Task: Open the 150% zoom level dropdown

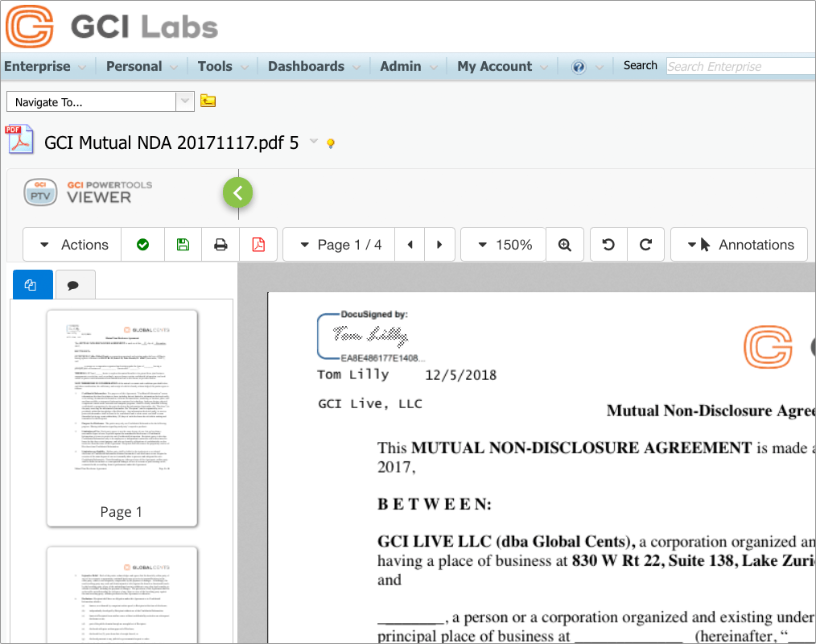Action: pyautogui.click(x=503, y=245)
